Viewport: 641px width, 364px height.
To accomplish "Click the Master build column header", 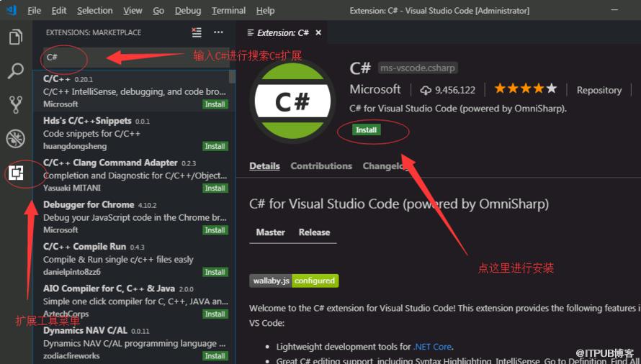I will pos(271,232).
